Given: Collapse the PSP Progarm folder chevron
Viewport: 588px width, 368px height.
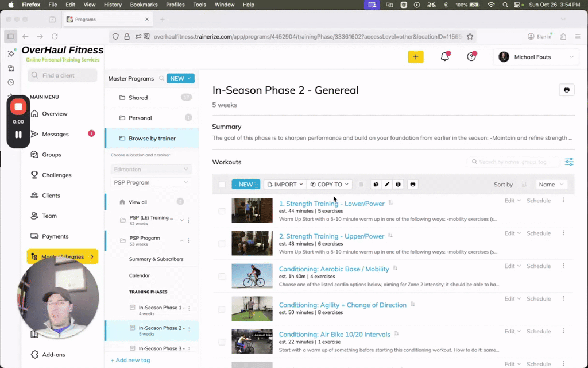Looking at the screenshot, I should (182, 240).
